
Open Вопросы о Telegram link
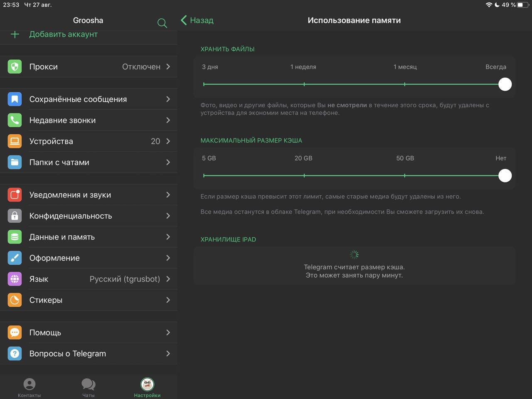89,353
